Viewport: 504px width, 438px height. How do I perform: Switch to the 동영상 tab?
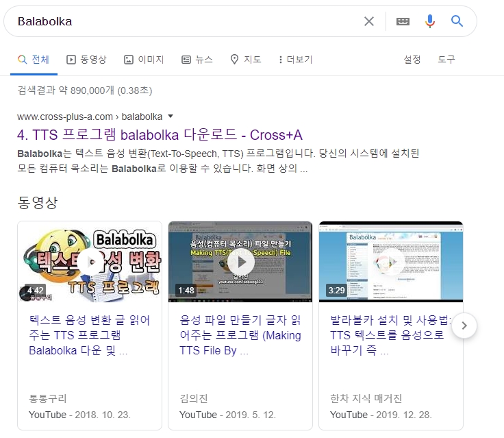click(86, 60)
